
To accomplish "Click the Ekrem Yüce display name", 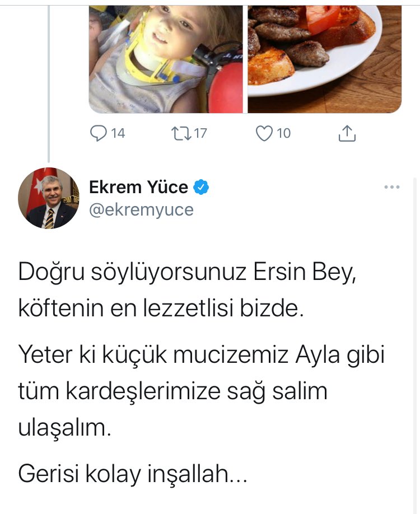I will 139,187.
